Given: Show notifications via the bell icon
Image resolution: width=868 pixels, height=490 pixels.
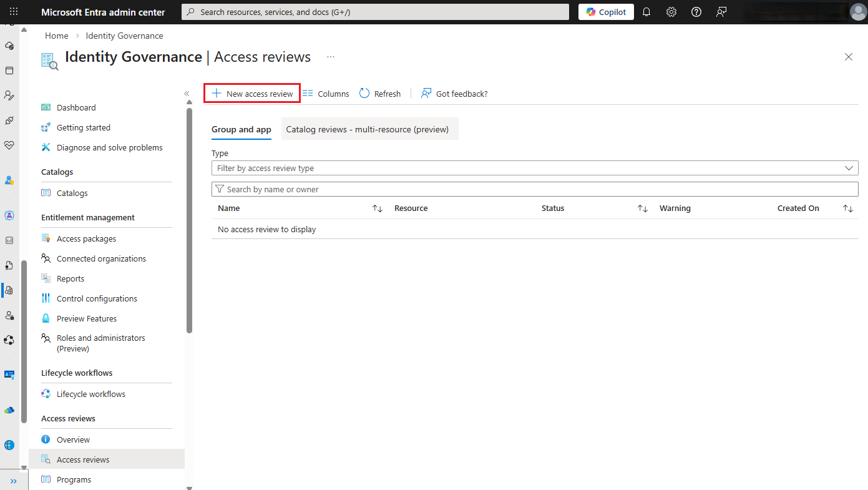Looking at the screenshot, I should [x=646, y=12].
